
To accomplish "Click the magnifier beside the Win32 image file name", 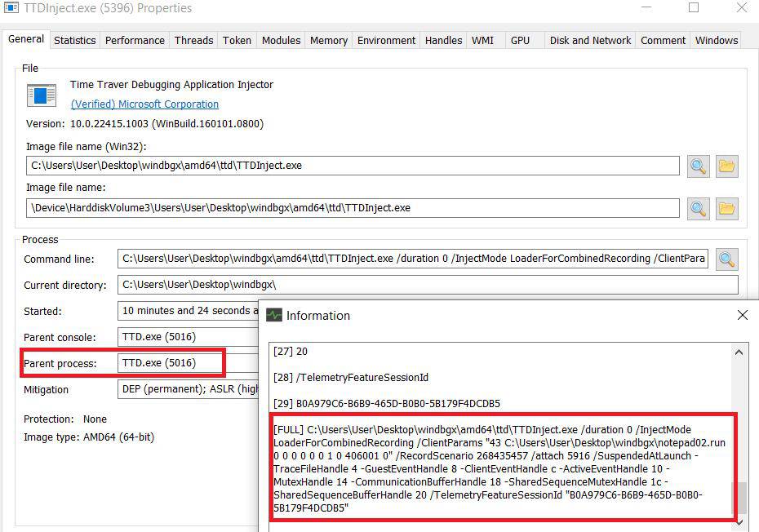I will (699, 165).
